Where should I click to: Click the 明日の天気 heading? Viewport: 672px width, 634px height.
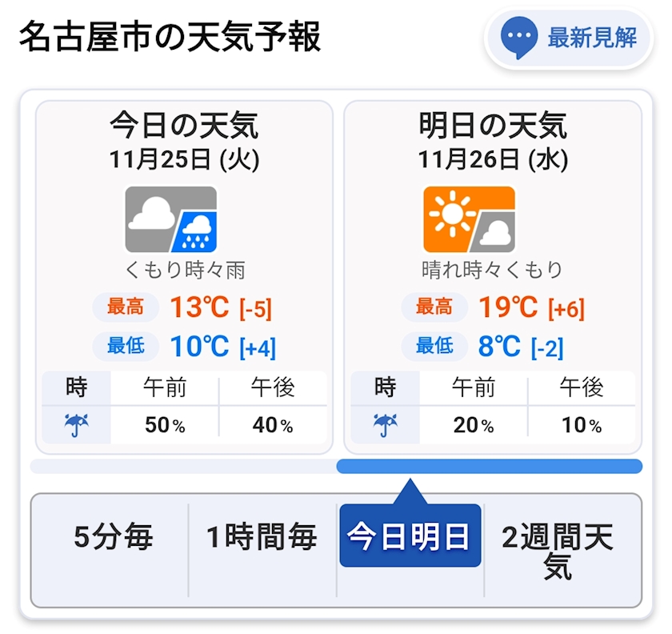493,126
